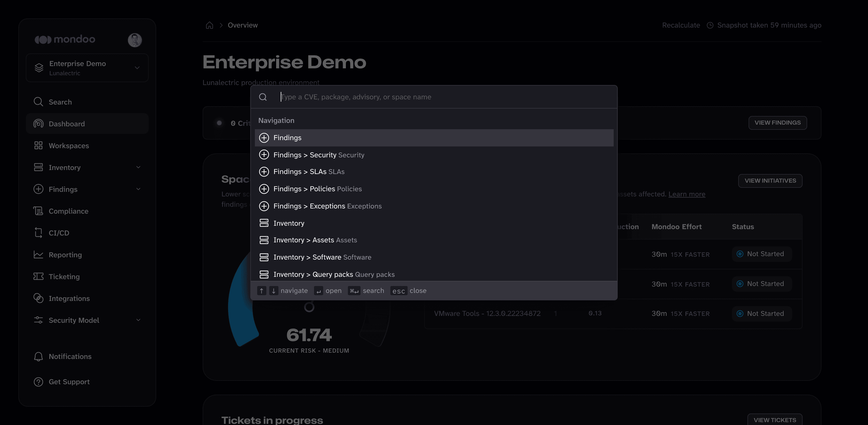Click the Notifications bell icon
This screenshot has width=868, height=425.
(38, 357)
